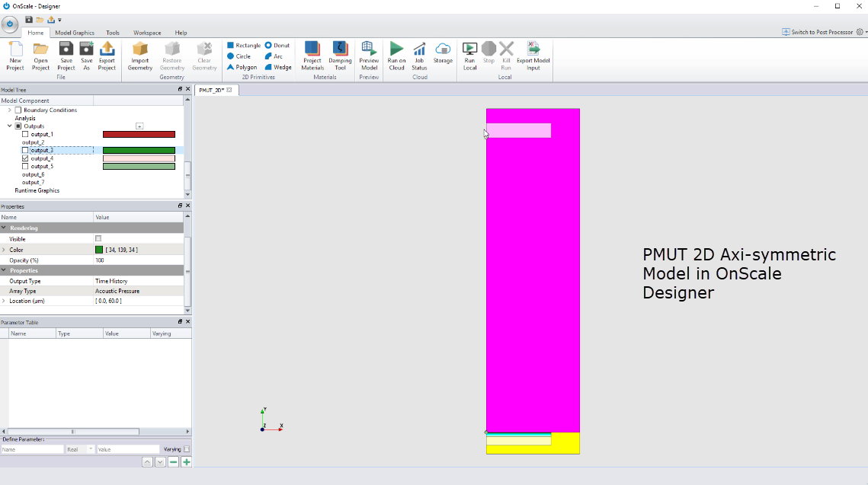The width and height of the screenshot is (868, 485).
Task: Launch the Damping Tool
Action: [340, 56]
